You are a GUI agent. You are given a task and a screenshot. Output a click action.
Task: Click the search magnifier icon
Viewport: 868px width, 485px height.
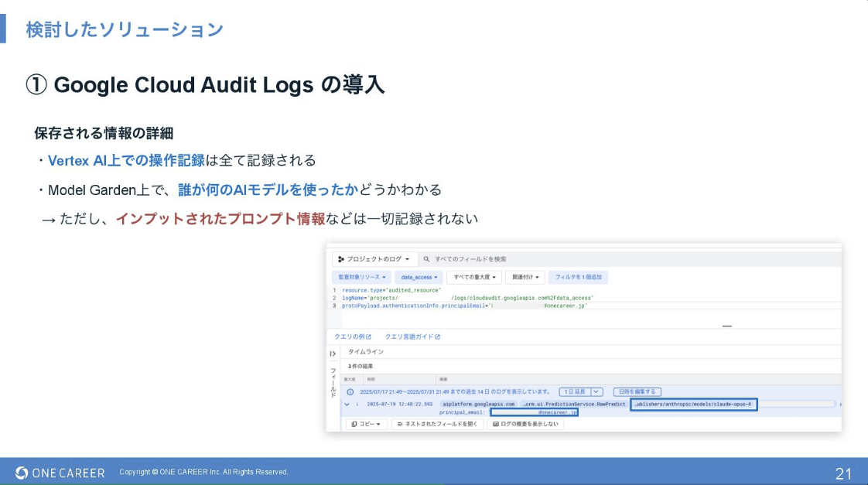pyautogui.click(x=426, y=259)
